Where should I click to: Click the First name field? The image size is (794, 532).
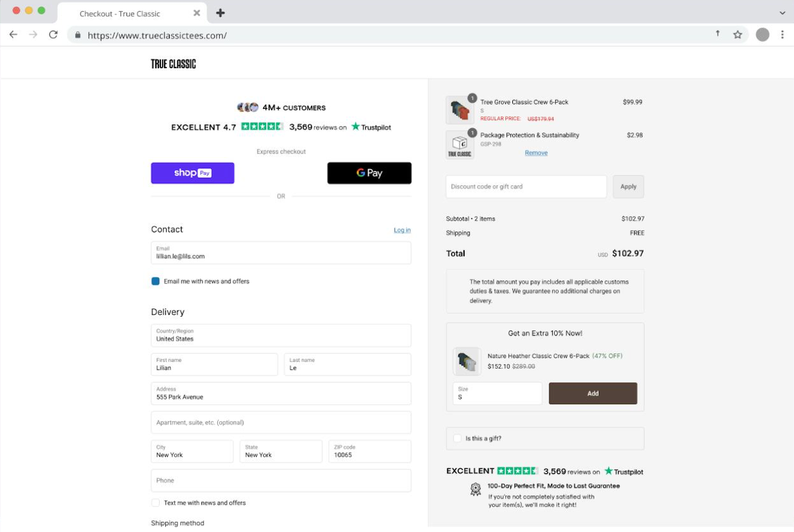[214, 364]
